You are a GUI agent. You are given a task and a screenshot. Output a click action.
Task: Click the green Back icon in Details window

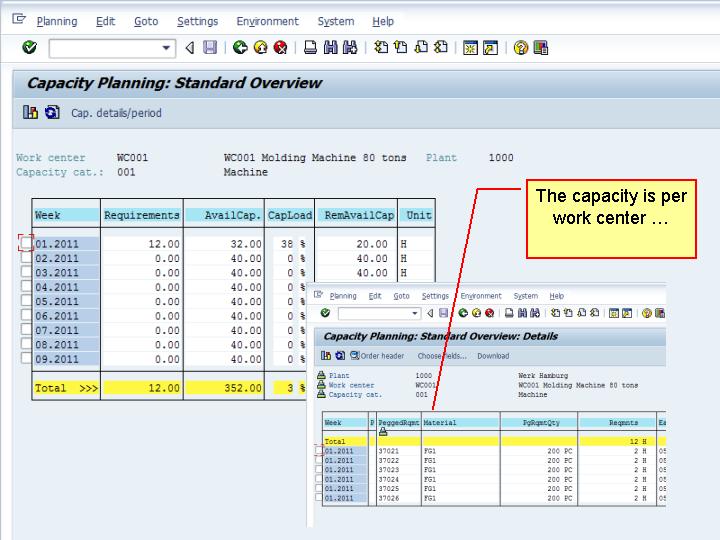pos(463,313)
